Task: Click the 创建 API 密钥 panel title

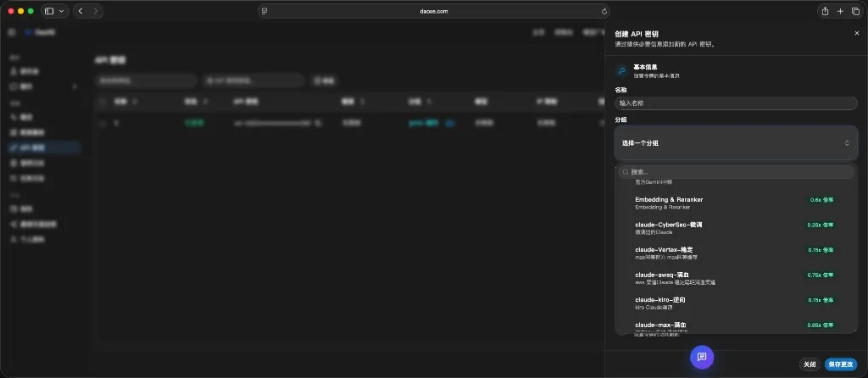Action: coord(637,34)
